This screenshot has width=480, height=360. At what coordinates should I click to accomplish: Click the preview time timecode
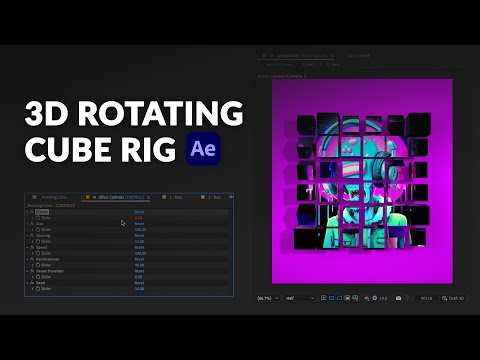[x=426, y=298]
